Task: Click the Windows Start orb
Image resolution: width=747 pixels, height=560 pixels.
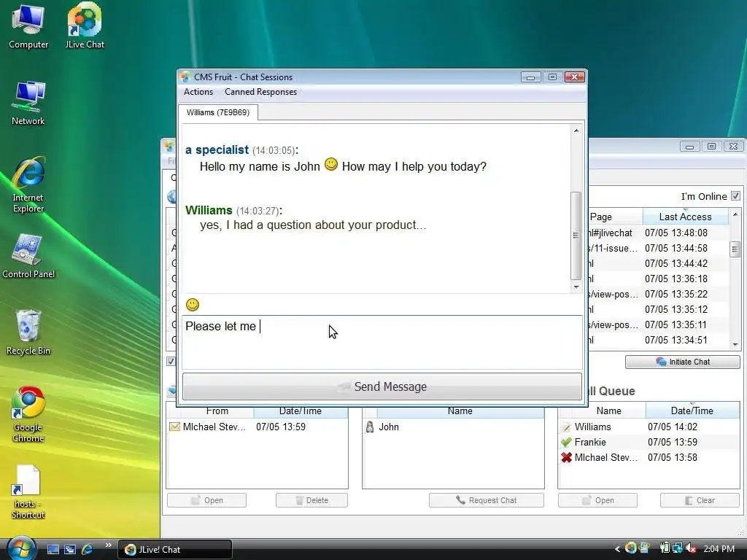Action: pos(21,548)
